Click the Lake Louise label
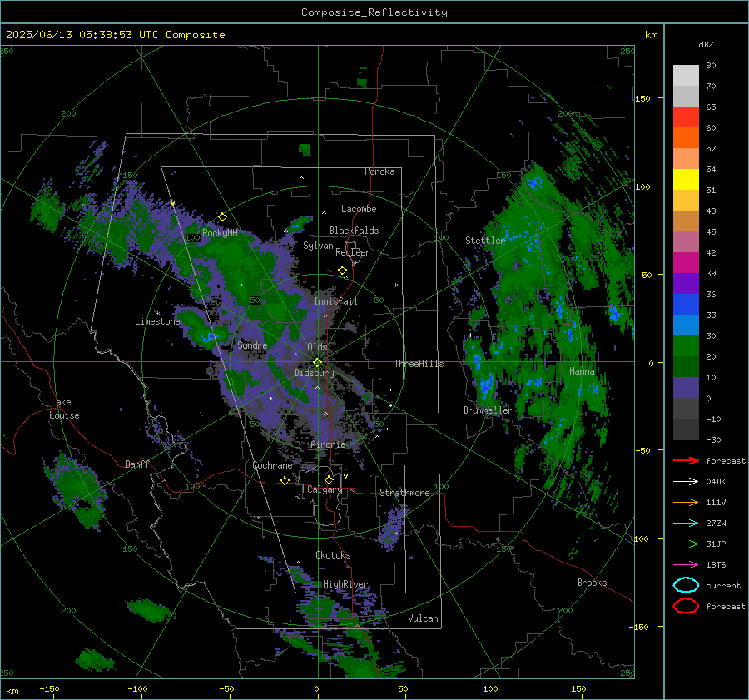Screen dimensions: 749x700 click(64, 409)
